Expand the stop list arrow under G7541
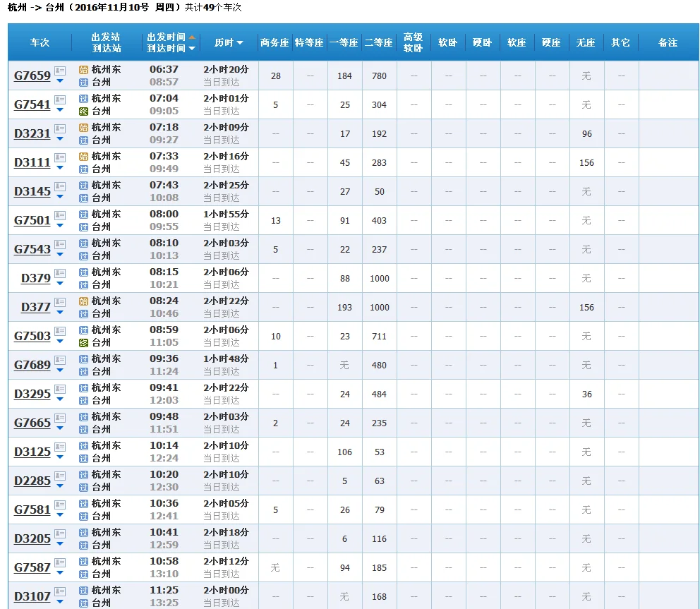 (x=60, y=110)
